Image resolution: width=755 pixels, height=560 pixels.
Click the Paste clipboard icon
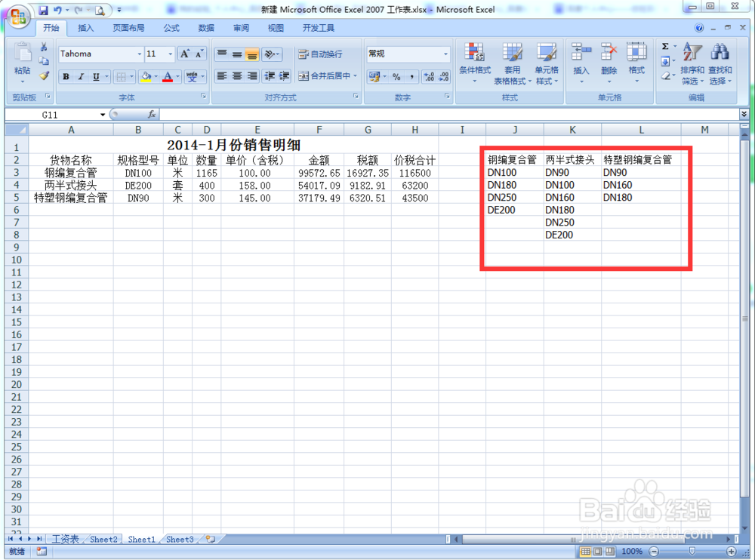pyautogui.click(x=22, y=53)
